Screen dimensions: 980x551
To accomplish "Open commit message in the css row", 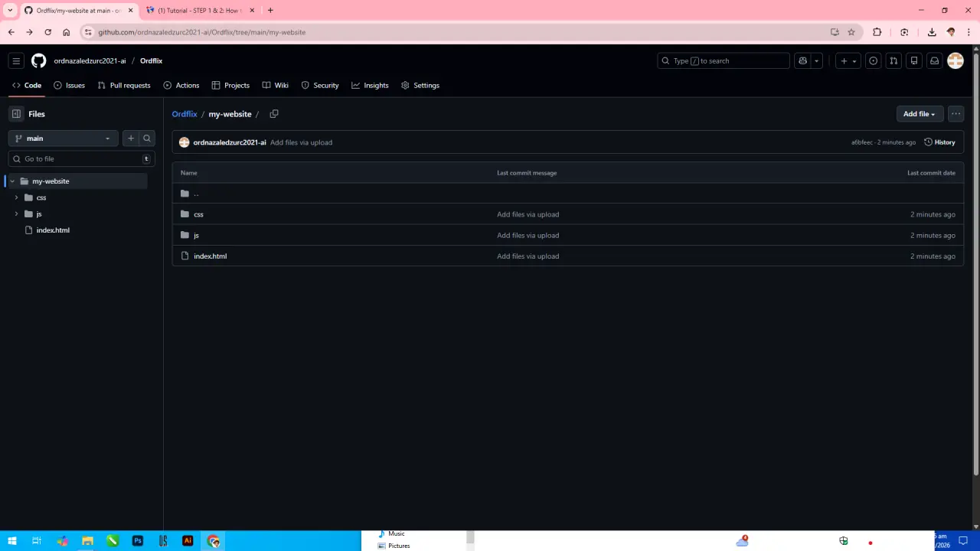I will [x=528, y=214].
